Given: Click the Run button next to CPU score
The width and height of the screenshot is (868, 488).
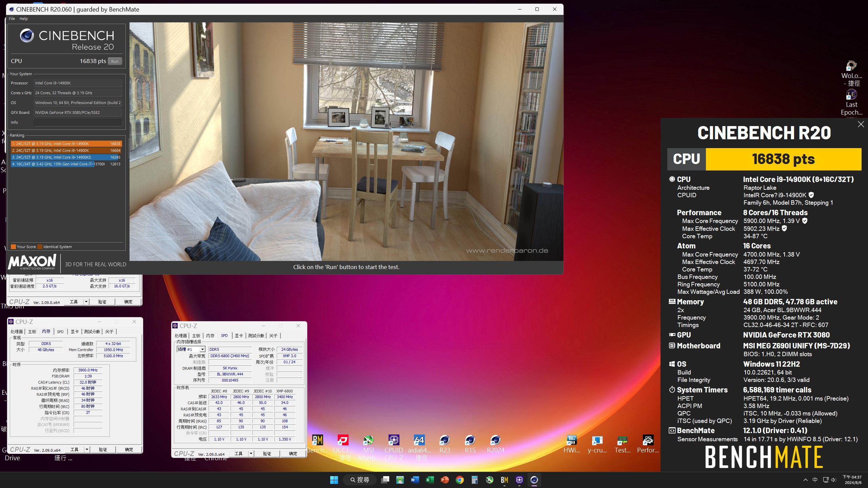Looking at the screenshot, I should tap(115, 61).
